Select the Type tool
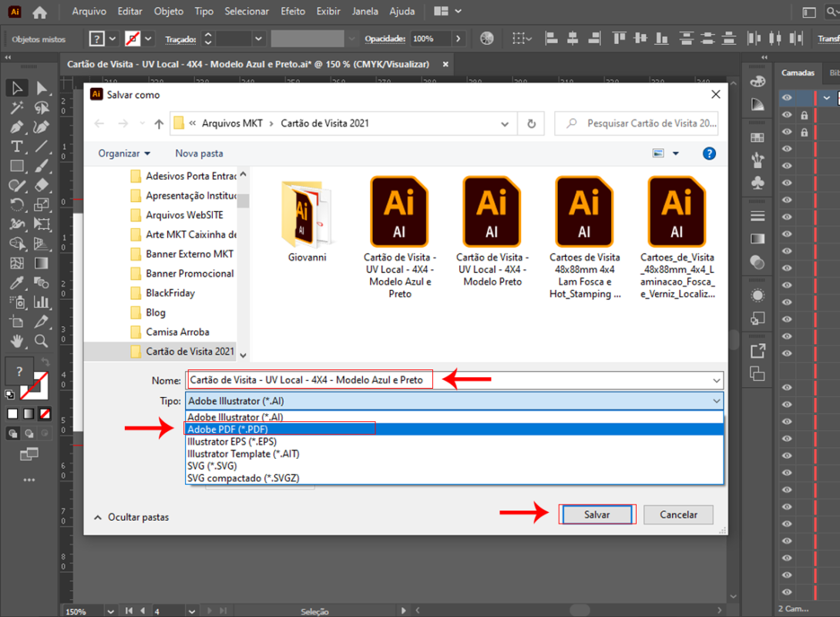The image size is (840, 617). 17,147
